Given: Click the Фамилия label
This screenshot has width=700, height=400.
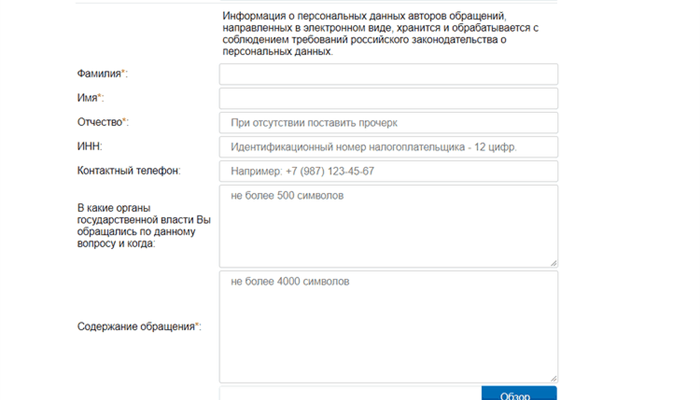Looking at the screenshot, I should tap(101, 74).
